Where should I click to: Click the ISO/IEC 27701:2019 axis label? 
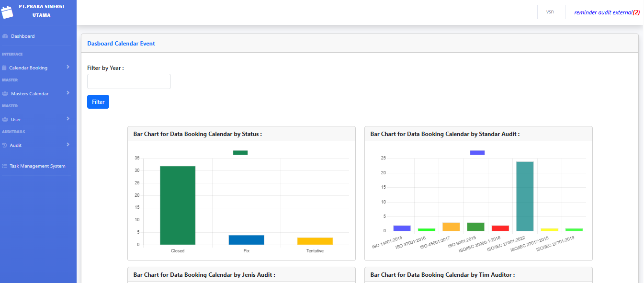tap(555, 244)
